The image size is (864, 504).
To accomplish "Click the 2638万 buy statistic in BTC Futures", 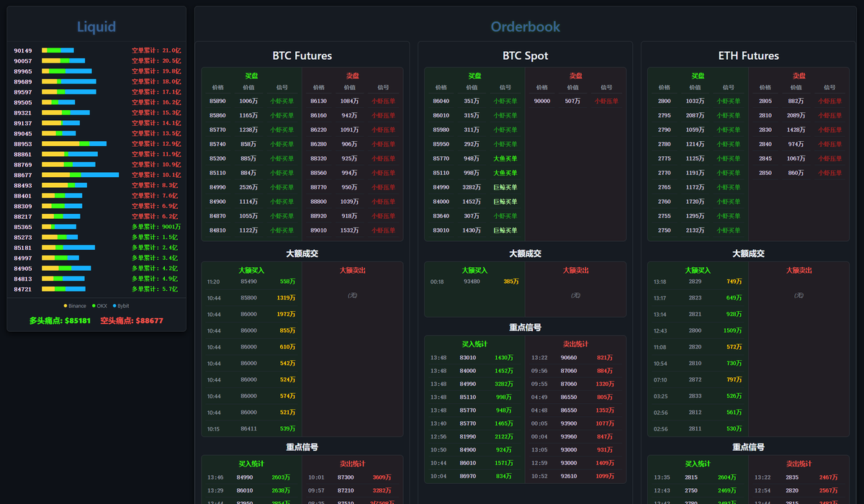I will coord(281,490).
